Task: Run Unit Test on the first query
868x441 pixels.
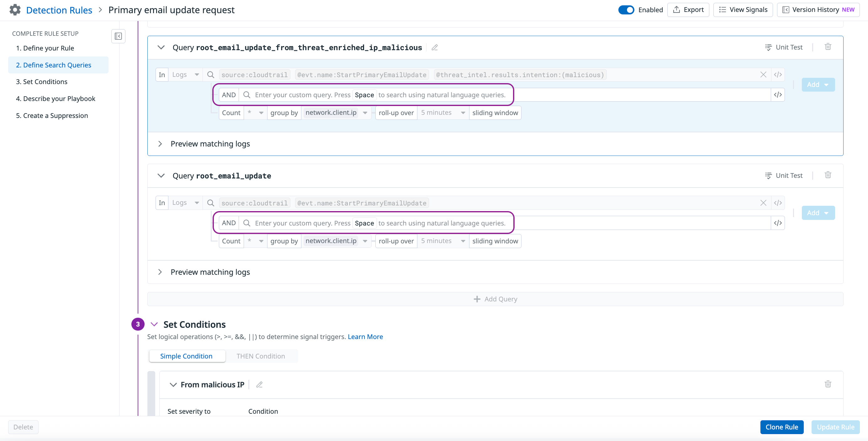Action: pyautogui.click(x=783, y=47)
